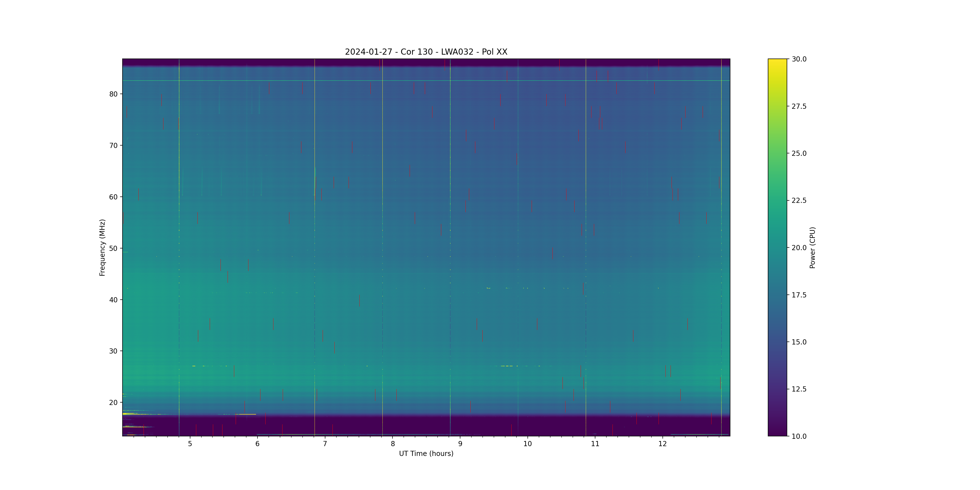Click the y-axis tick label 60
Image resolution: width=980 pixels, height=490 pixels.
point(113,197)
